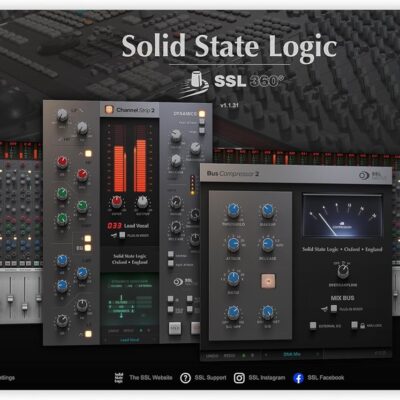This screenshot has height=400, width=400.
Task: Toggle the Dynamics In lit button
Action: tap(202, 114)
